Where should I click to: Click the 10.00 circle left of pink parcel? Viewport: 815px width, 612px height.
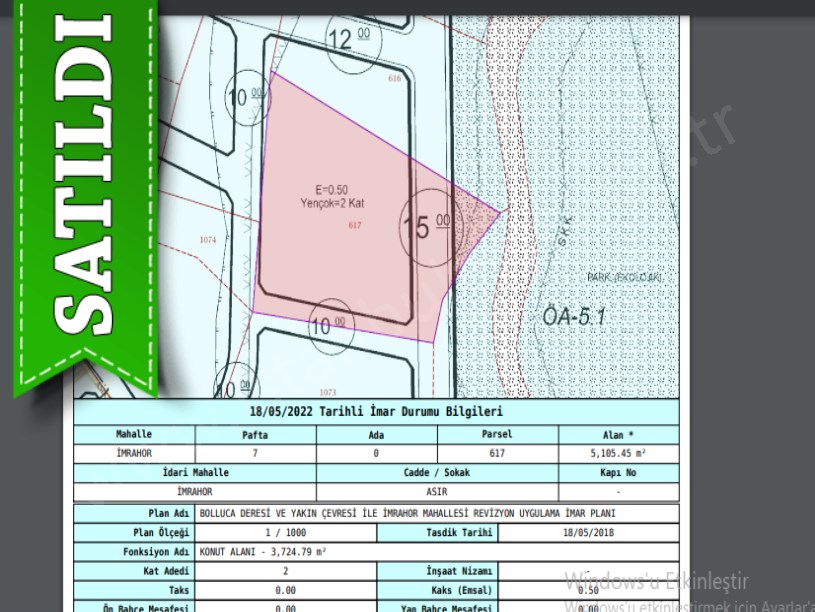(246, 98)
